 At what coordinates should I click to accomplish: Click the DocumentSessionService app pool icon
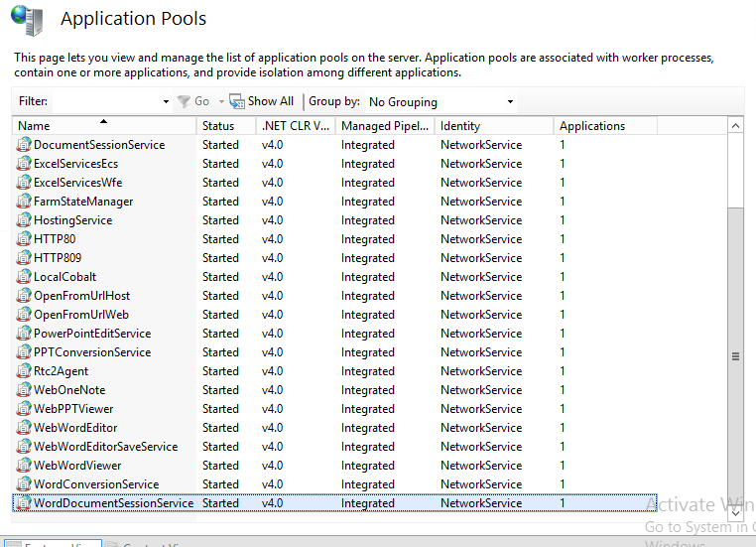[x=24, y=144]
